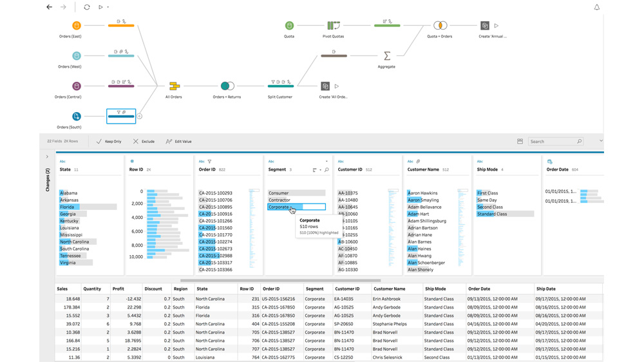Image resolution: width=644 pixels, height=362 pixels.
Task: Select the Aggregate sigma step
Action: [x=387, y=56]
